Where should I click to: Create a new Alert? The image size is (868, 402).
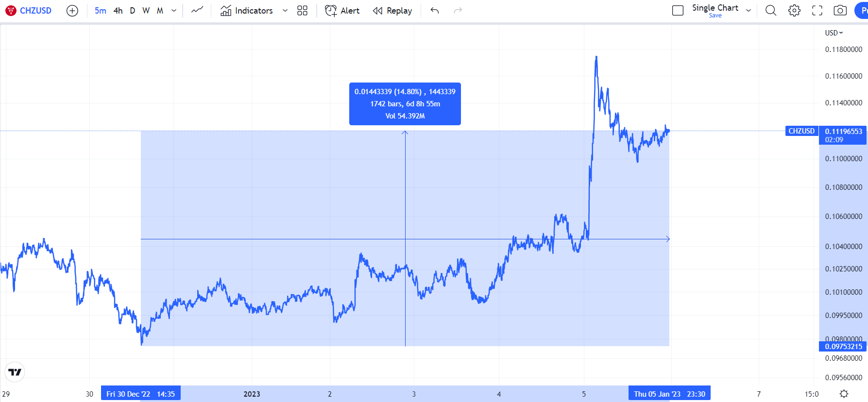tap(342, 11)
